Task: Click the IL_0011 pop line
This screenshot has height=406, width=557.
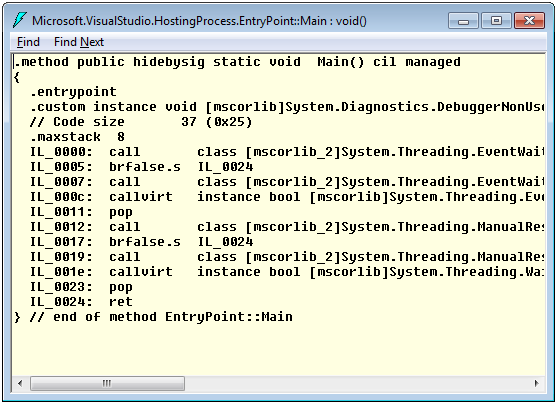Action: pos(81,212)
